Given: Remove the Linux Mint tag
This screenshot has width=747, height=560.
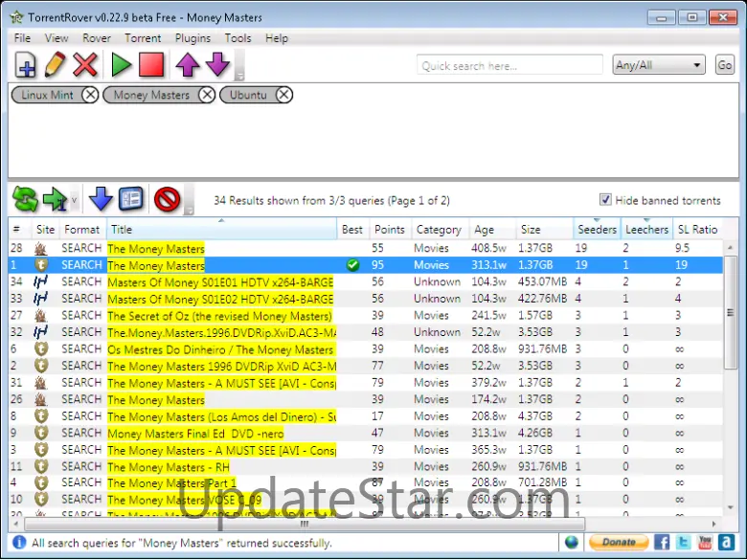Looking at the screenshot, I should pos(90,95).
